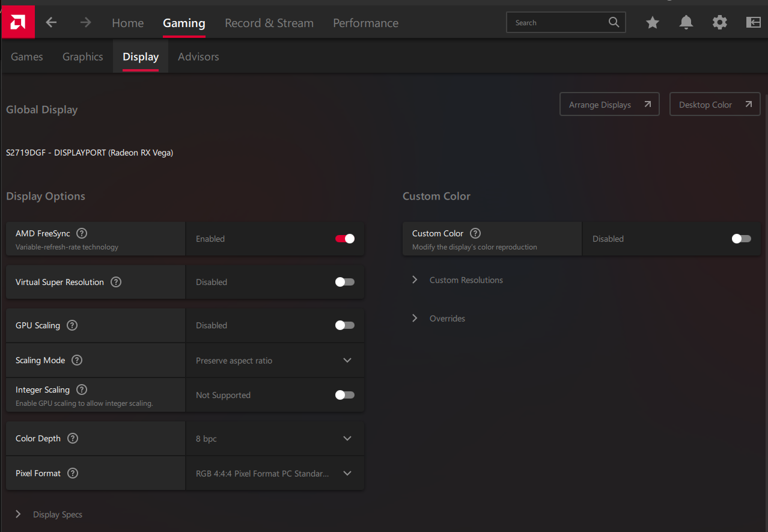Click the Custom Color section heading
Viewport: 768px width, 532px height.
click(x=436, y=196)
